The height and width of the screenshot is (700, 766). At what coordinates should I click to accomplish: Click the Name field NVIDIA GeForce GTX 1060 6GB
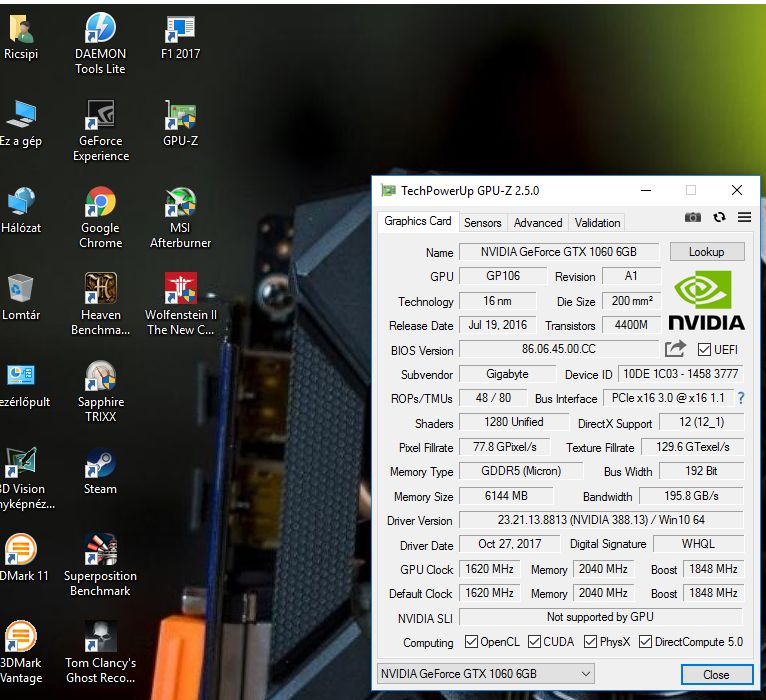coord(559,252)
